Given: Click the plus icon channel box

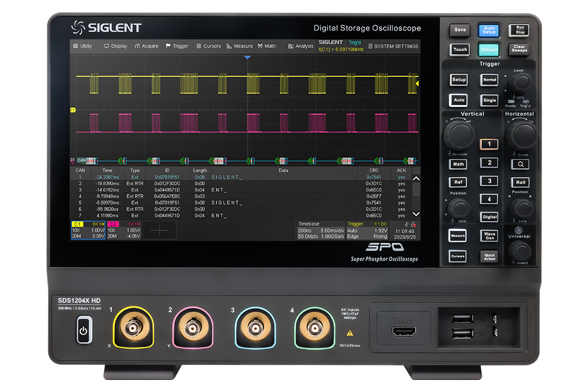Looking at the screenshot, I should [159, 230].
